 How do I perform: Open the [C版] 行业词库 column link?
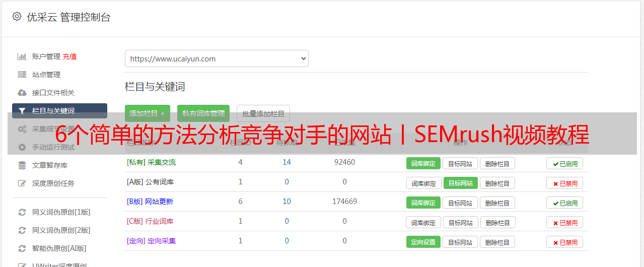pos(150,221)
